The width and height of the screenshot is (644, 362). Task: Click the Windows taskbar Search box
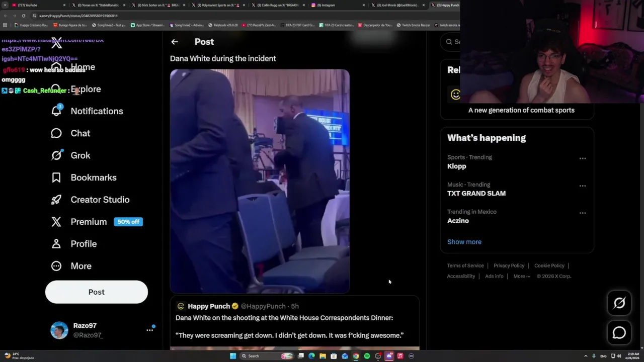(267, 356)
